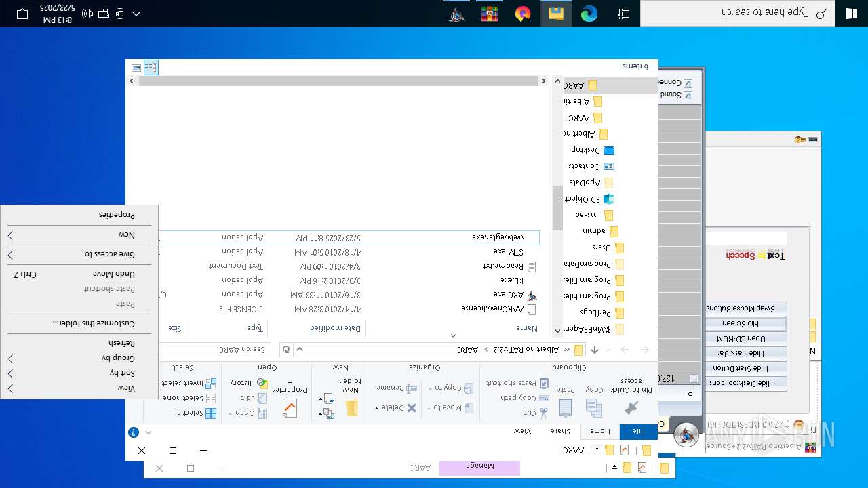868x488 pixels.
Task: Click the Swap Mouse Buttons button
Action: coord(745,308)
